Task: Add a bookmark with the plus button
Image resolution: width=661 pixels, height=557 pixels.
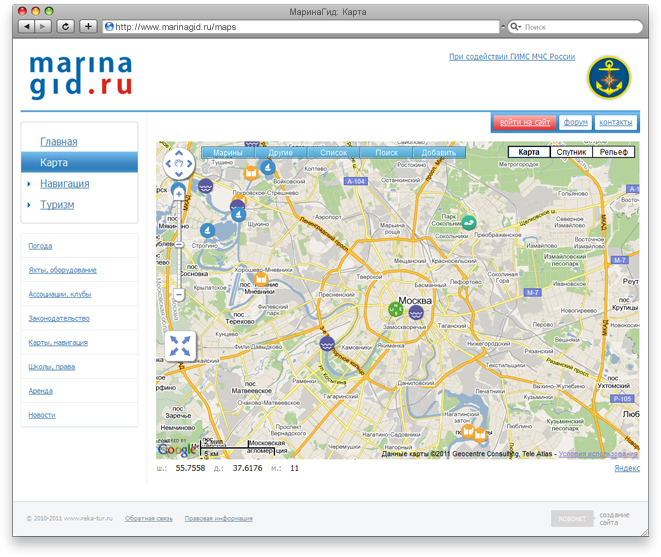Action: point(88,27)
